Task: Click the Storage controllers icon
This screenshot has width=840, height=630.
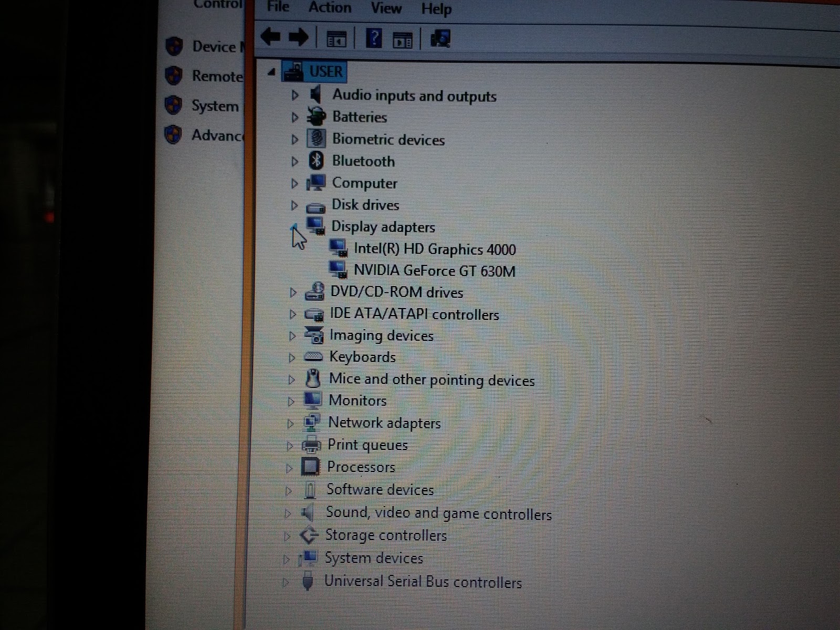Action: pos(309,535)
